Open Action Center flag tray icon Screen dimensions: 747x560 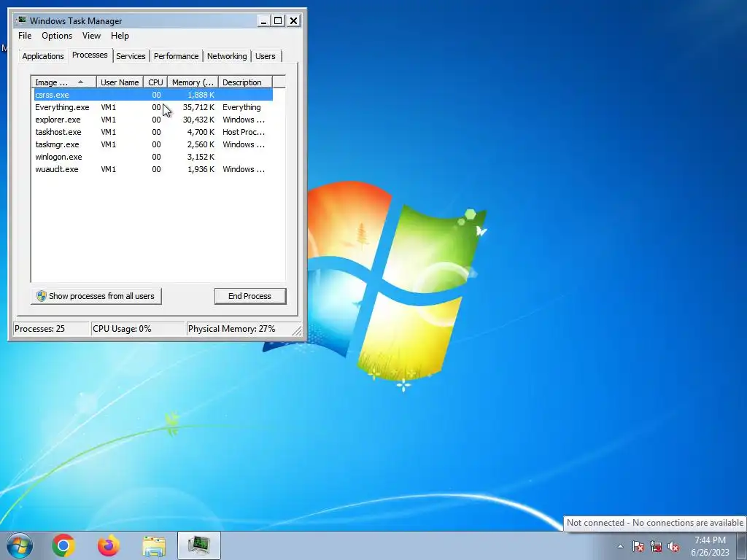pyautogui.click(x=638, y=546)
